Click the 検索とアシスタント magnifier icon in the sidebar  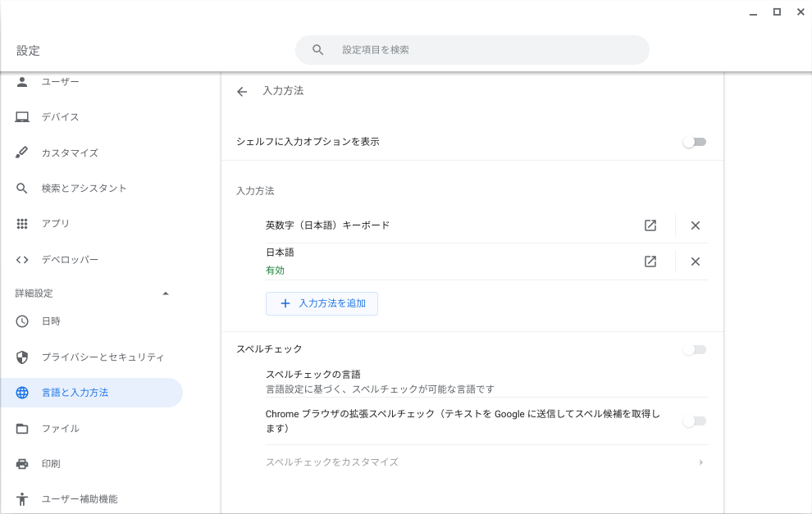click(x=22, y=189)
